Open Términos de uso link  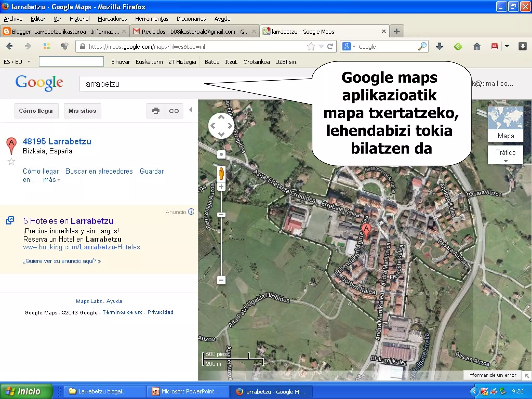123,312
